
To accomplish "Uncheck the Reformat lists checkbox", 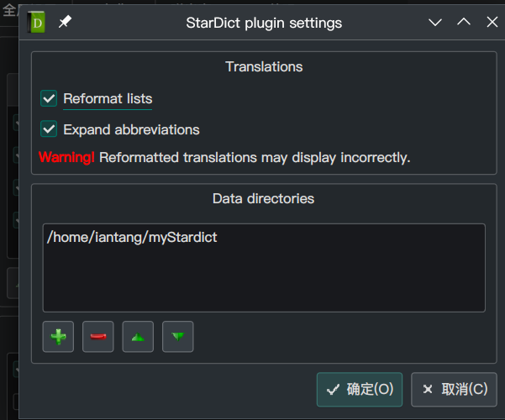I will coord(49,99).
